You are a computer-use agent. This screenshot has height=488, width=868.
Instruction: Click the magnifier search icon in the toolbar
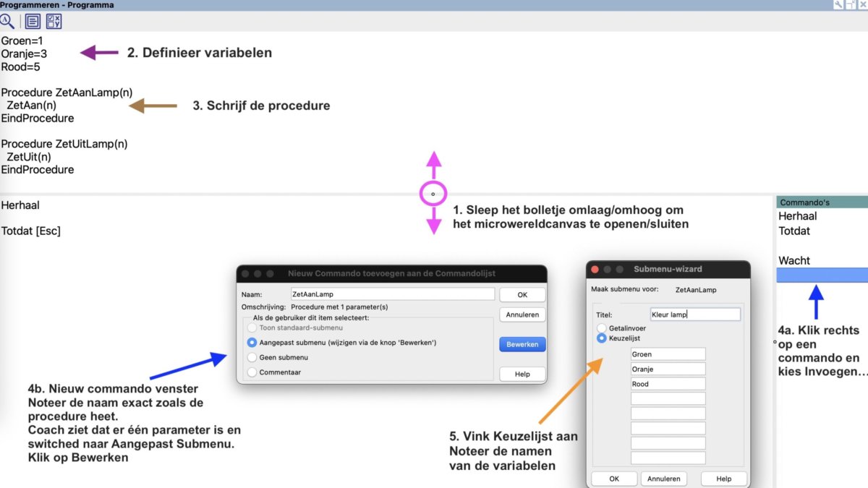(x=7, y=21)
